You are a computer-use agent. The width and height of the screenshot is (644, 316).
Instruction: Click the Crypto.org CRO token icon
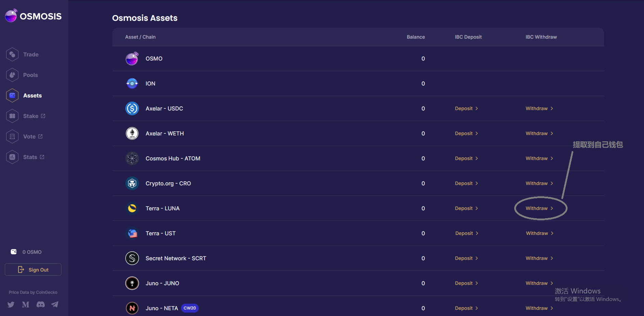point(132,183)
